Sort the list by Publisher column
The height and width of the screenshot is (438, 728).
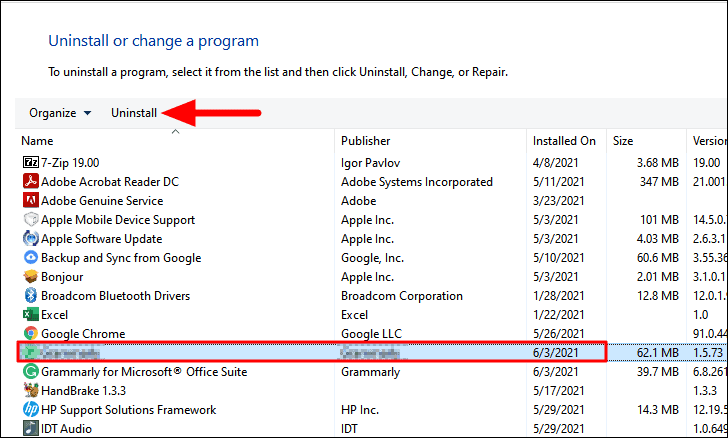point(365,141)
